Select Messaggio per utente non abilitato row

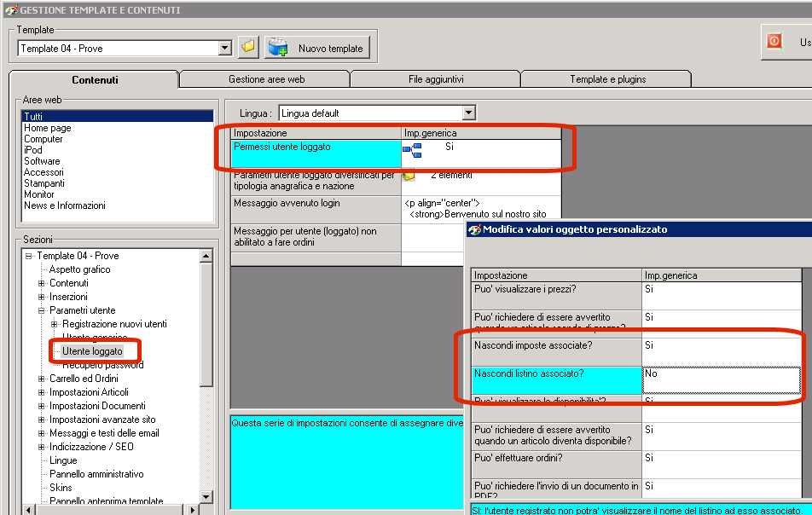(x=316, y=238)
